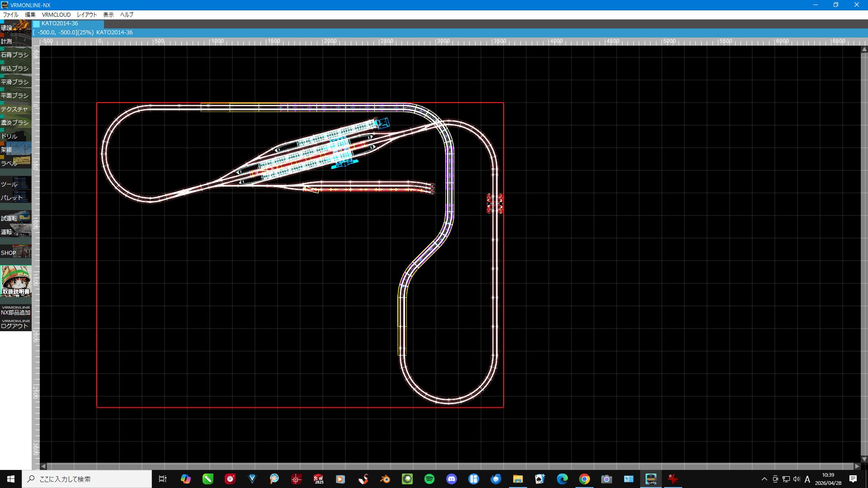Select the 濃淡ブラシ shading brush
868x488 pixels.
pyautogui.click(x=16, y=122)
